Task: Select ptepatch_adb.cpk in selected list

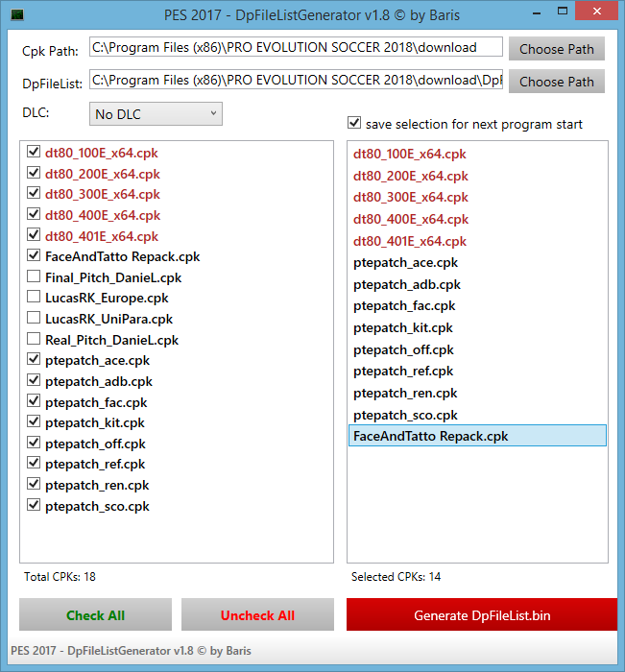Action: pyautogui.click(x=477, y=284)
